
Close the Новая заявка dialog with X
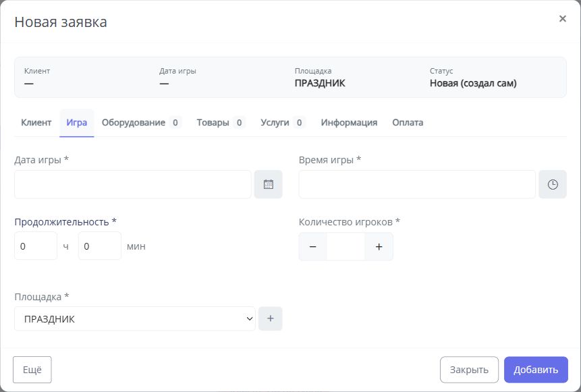coord(563,18)
